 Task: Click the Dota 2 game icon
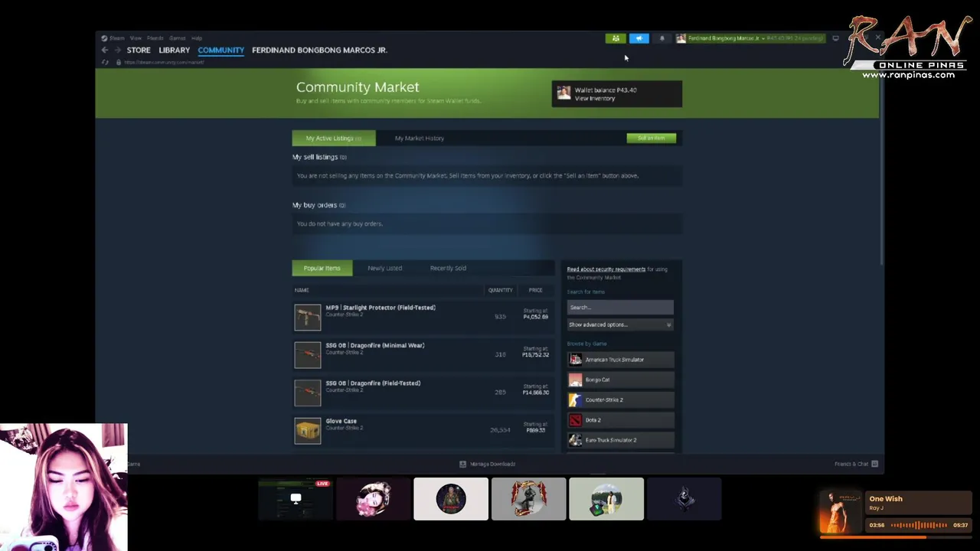(576, 420)
